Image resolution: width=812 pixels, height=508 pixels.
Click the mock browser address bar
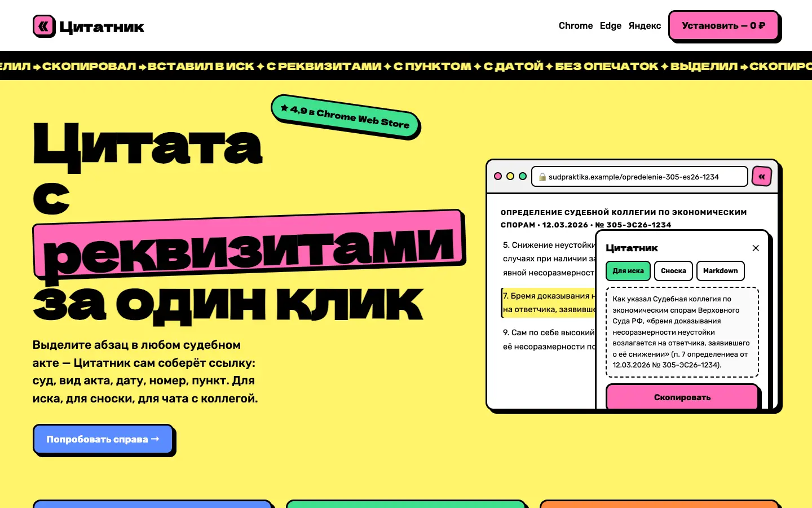(639, 177)
